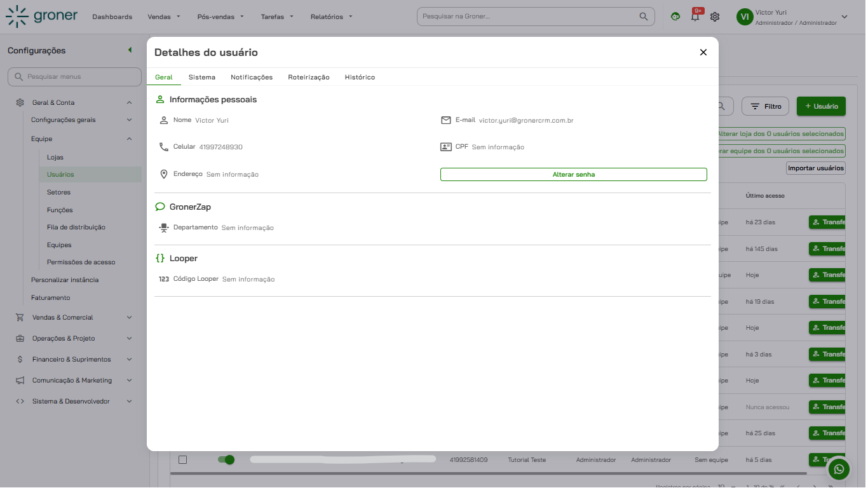Click the Vendas & Comercial cart icon
Image resolution: width=868 pixels, height=488 pixels.
(20, 317)
